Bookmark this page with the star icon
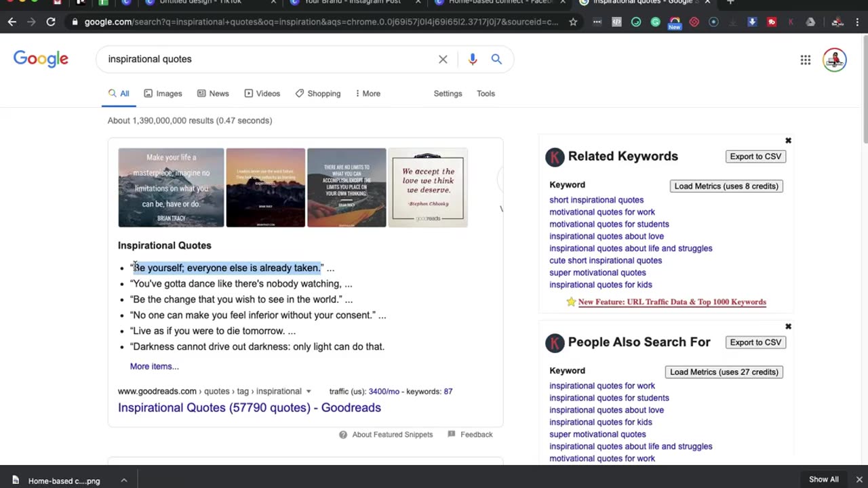The width and height of the screenshot is (868, 488). click(573, 22)
